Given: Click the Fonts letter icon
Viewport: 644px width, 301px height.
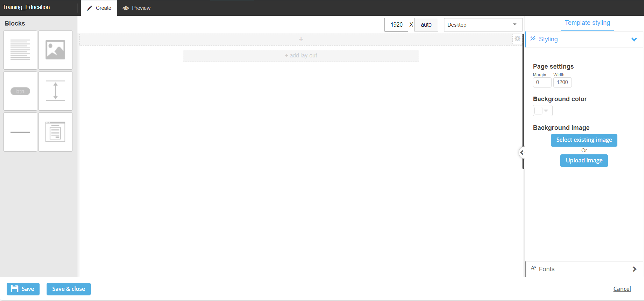Looking at the screenshot, I should click(533, 268).
